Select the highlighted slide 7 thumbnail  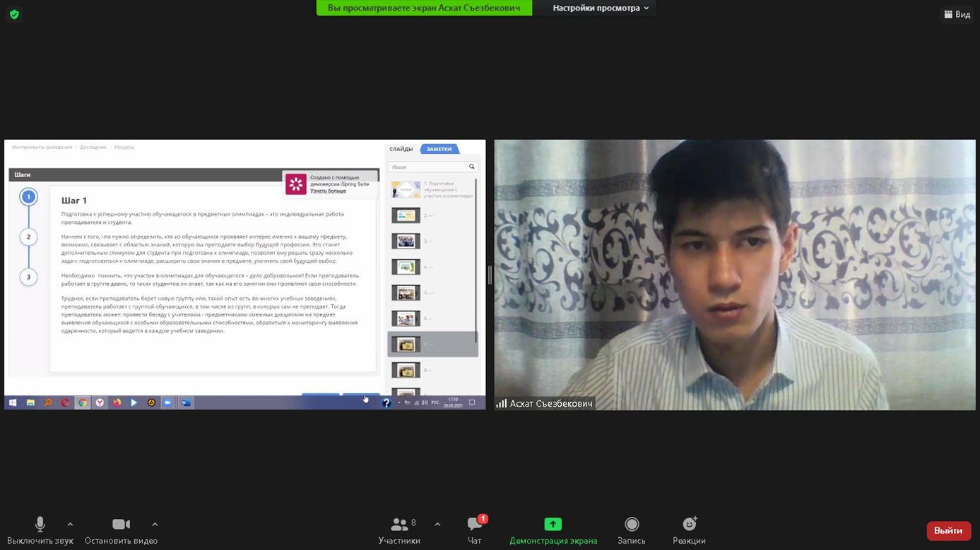click(x=406, y=345)
